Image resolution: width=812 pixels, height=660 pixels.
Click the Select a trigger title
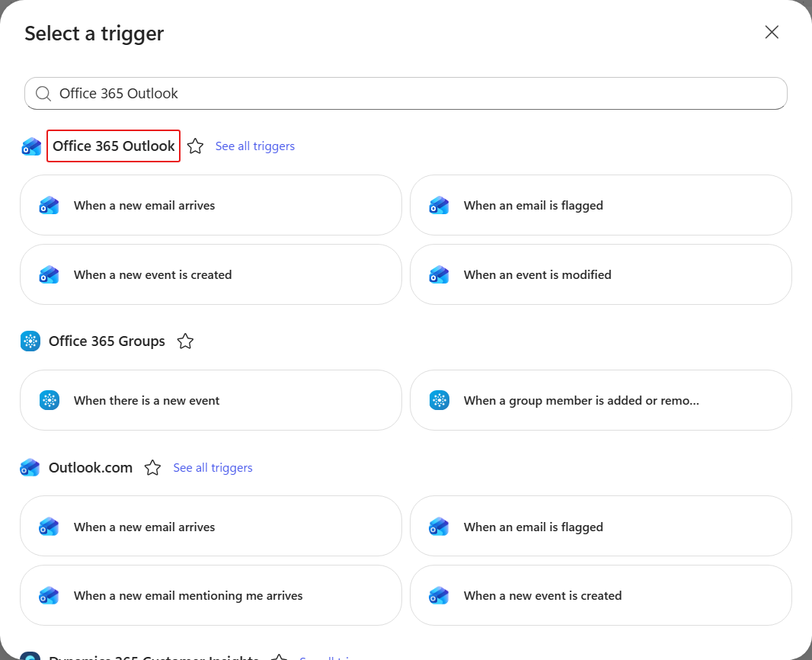(94, 34)
